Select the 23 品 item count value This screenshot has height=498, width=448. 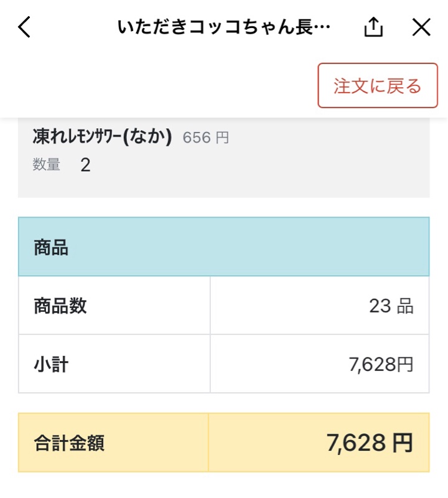tap(391, 306)
